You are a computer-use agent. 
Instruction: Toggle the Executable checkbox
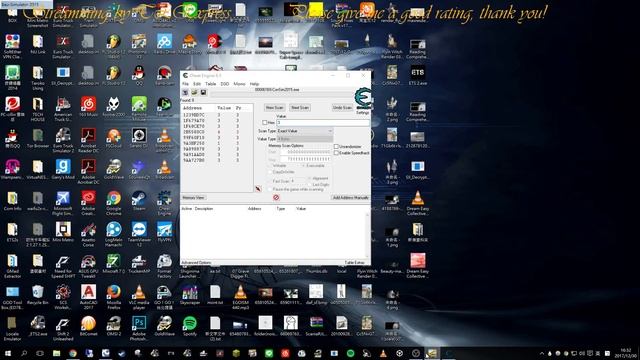click(x=303, y=166)
